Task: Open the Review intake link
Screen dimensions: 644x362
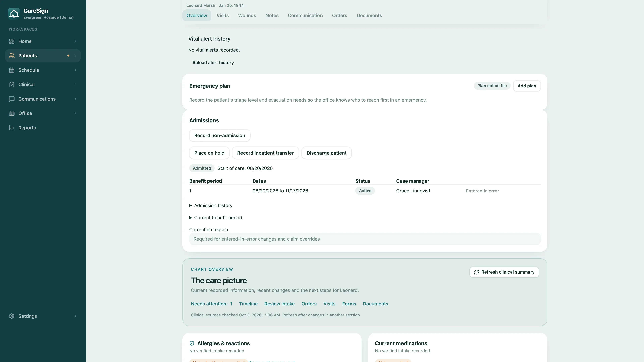Action: tap(280, 304)
